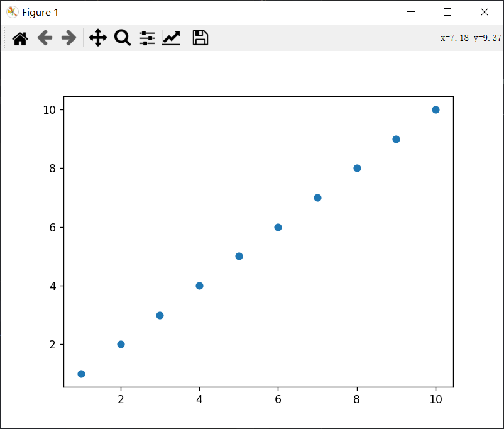Click the y-axis tick label 2
Screen dimensions: 504x429
click(x=52, y=345)
